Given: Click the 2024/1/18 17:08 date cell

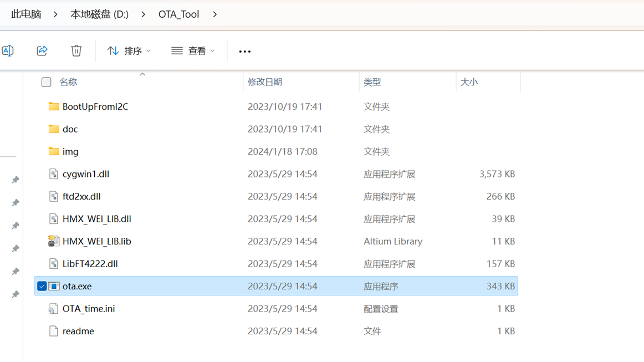Looking at the screenshot, I should click(x=283, y=151).
